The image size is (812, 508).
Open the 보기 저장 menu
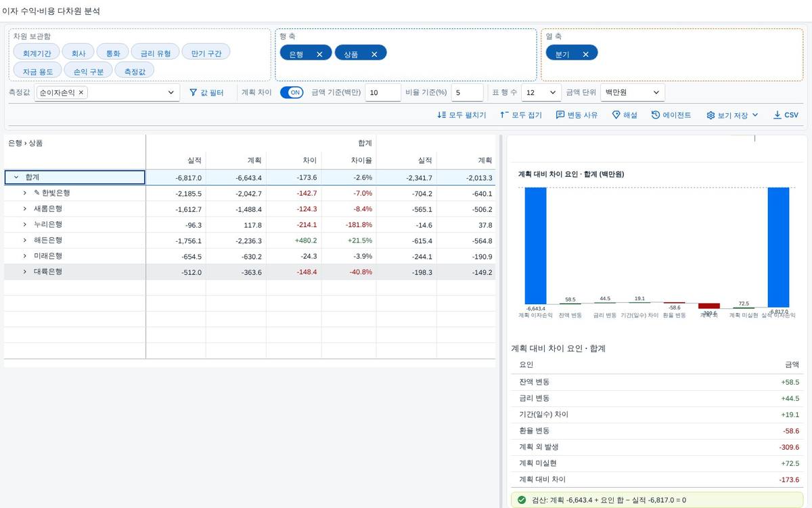point(732,115)
